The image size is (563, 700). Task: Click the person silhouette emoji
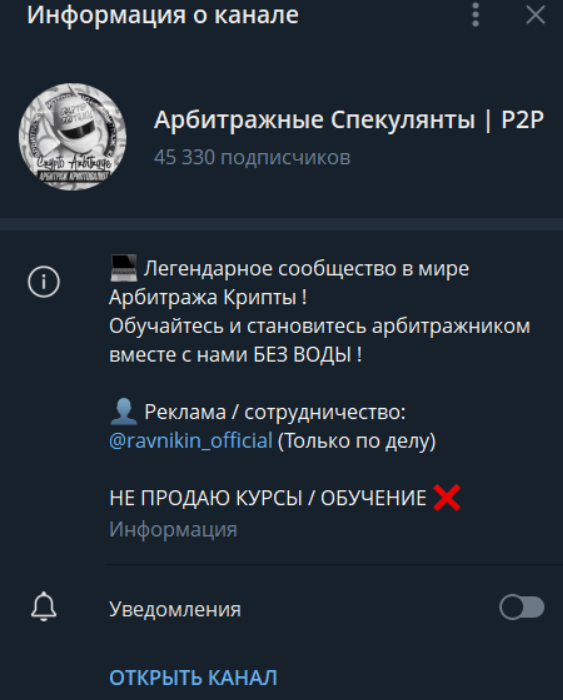click(x=124, y=411)
